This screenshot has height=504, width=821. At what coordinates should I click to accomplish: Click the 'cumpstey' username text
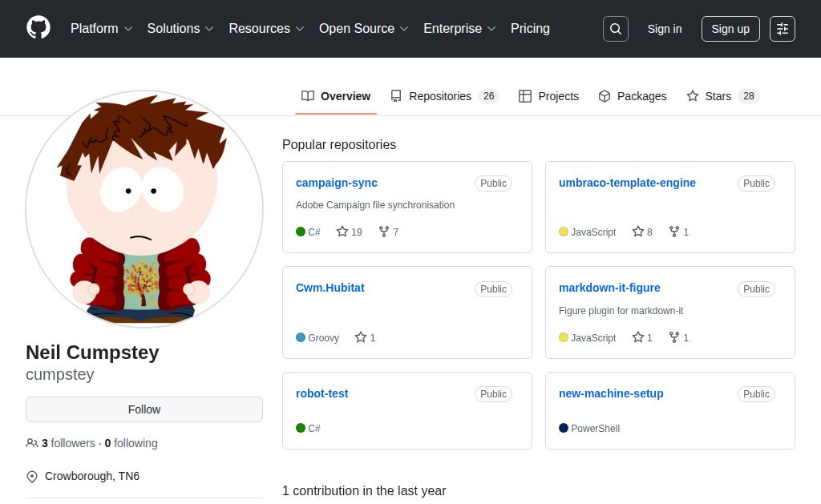pos(59,374)
